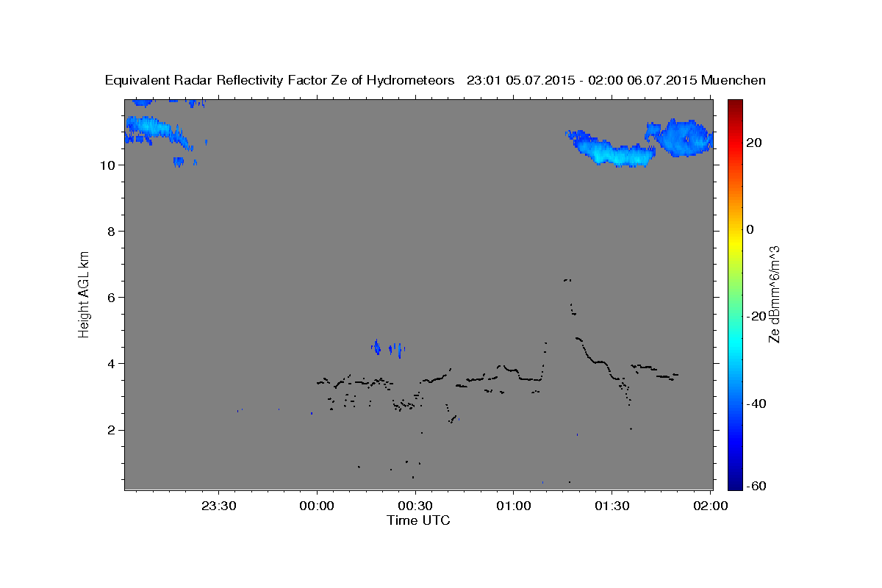Screen dimensions: 882x588
Task: Click the colorbar '0' label
Action: [750, 229]
